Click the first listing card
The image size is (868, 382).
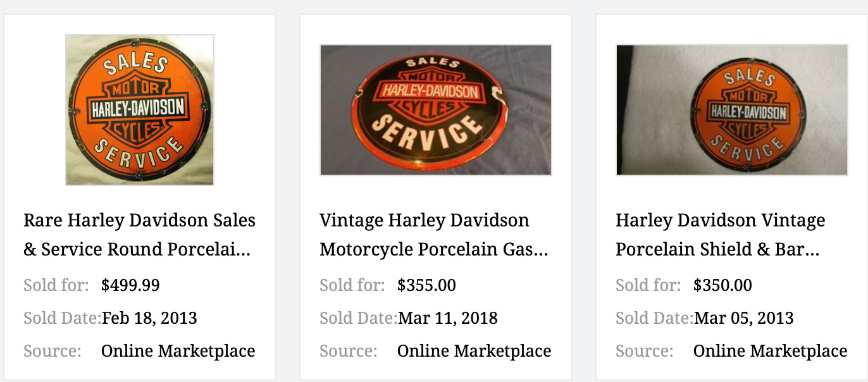[x=140, y=190]
